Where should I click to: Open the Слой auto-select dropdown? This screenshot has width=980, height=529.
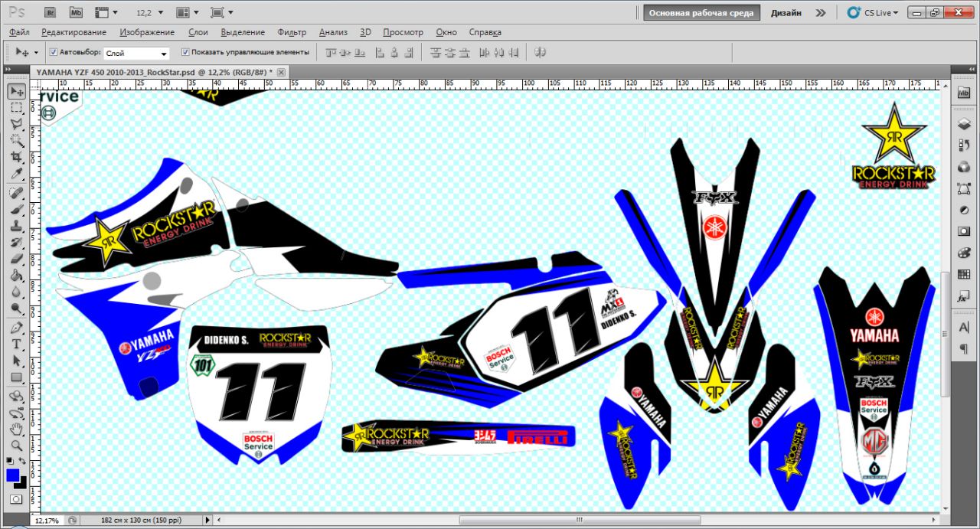pyautogui.click(x=136, y=53)
